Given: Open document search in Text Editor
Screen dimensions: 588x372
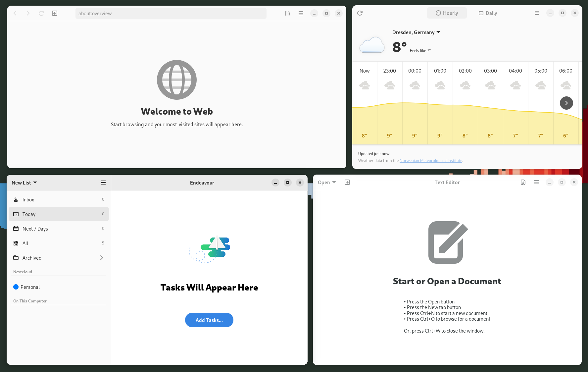Looking at the screenshot, I should coord(523,182).
